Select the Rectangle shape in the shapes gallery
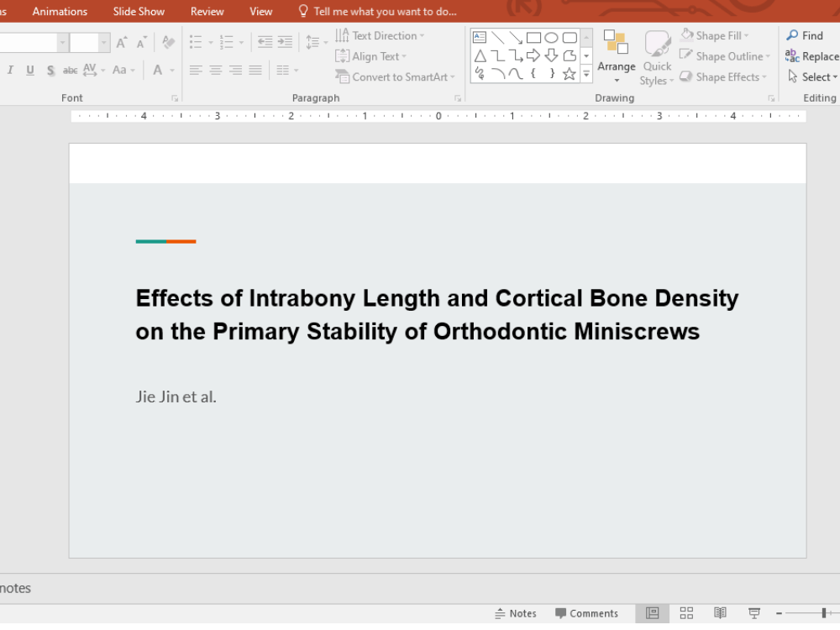The width and height of the screenshot is (840, 630). 535,36
